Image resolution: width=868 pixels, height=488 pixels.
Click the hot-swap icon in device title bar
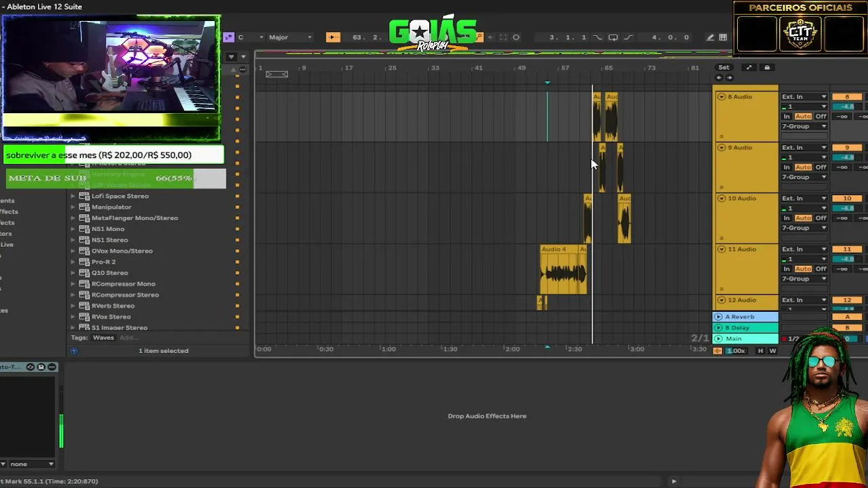tap(31, 367)
